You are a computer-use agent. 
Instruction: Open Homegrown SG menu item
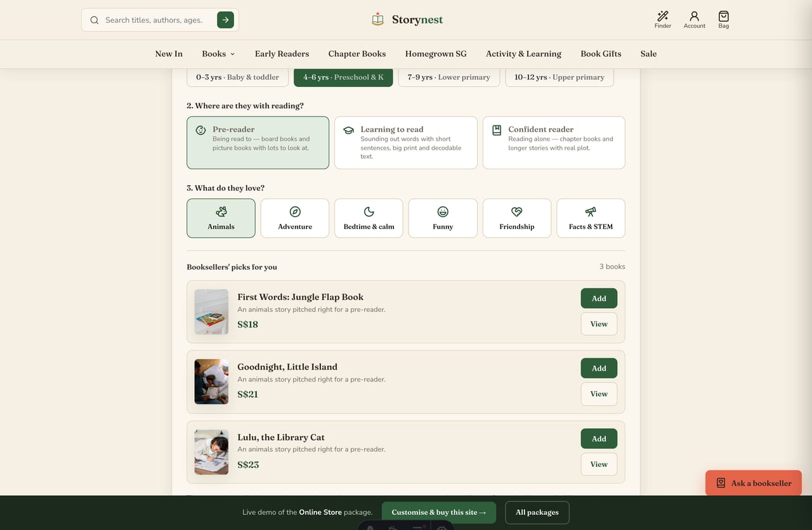[x=436, y=54]
